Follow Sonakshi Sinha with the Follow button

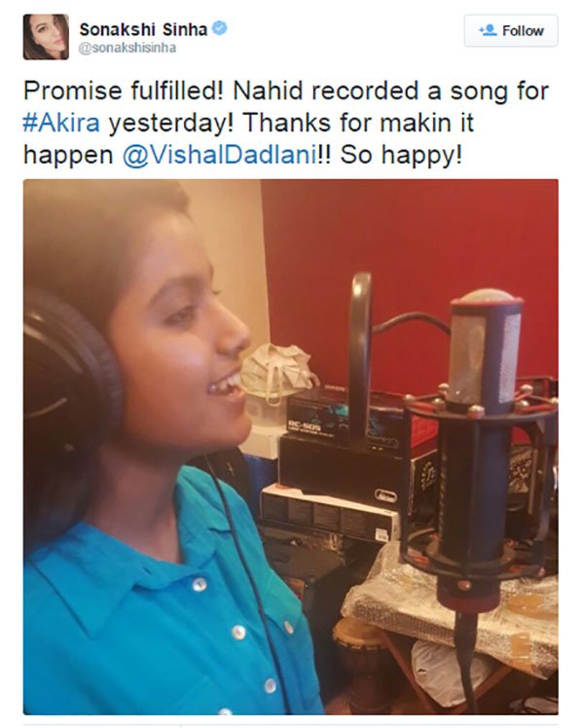(511, 30)
